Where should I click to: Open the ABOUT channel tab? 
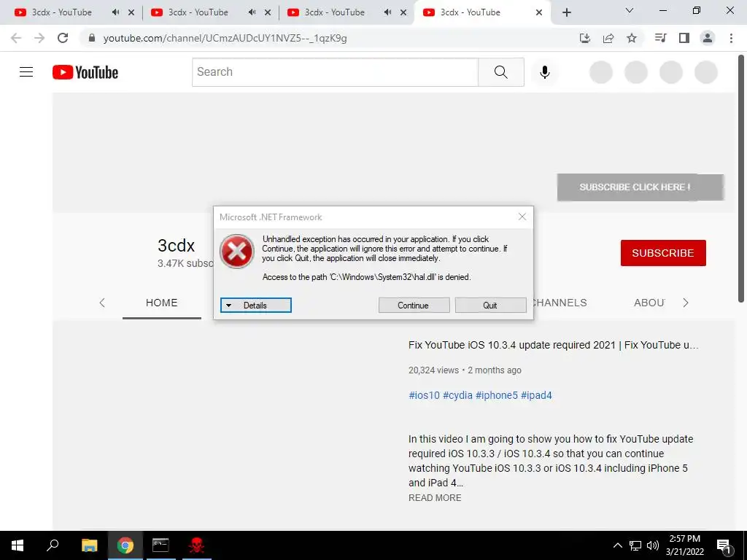pos(649,303)
